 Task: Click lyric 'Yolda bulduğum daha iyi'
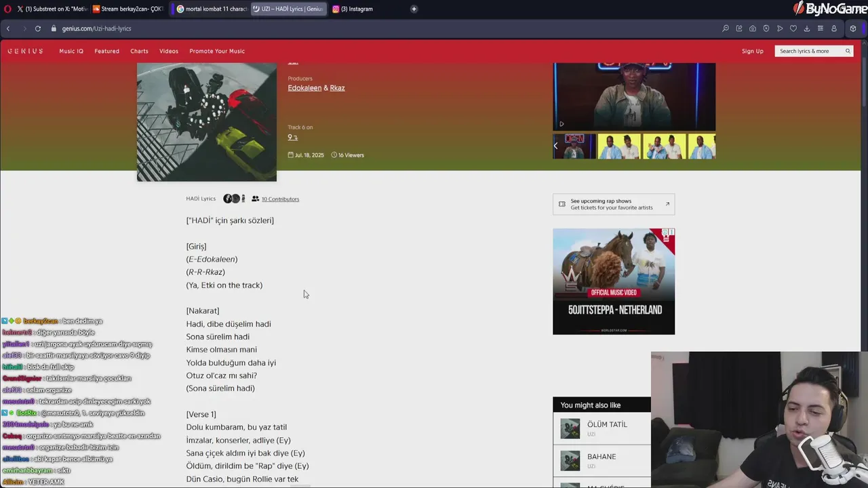coord(231,363)
